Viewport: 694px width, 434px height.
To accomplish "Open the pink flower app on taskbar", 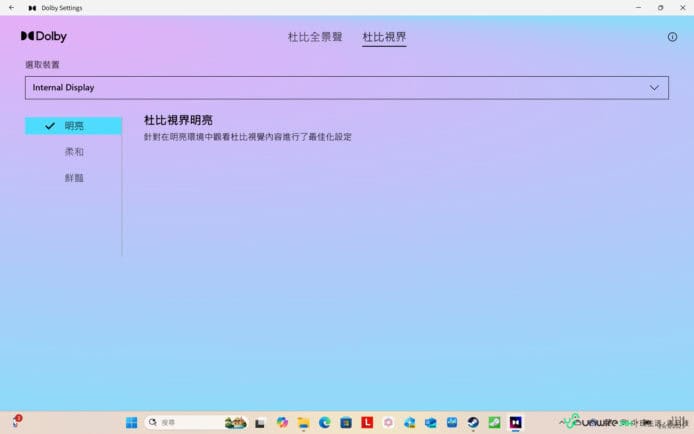I will [388, 422].
